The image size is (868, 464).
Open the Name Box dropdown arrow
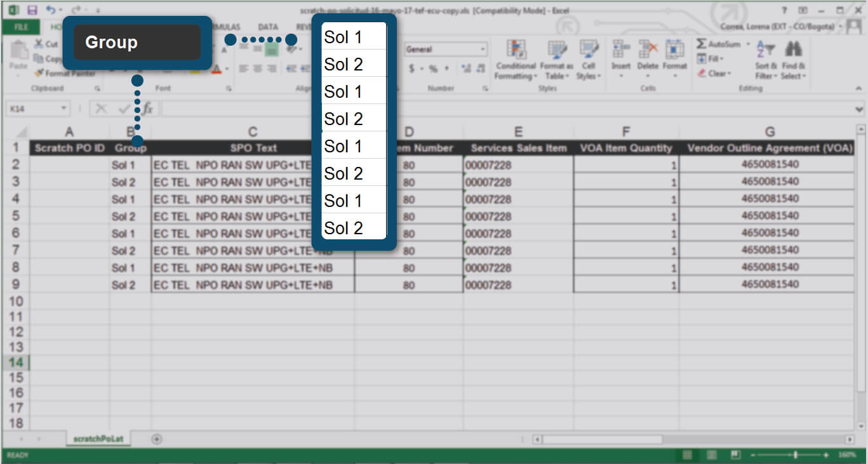point(63,109)
